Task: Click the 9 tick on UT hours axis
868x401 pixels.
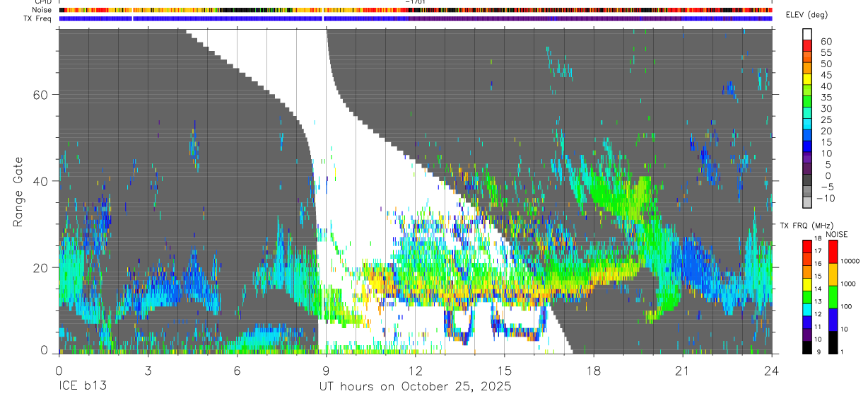Action: coord(326,370)
